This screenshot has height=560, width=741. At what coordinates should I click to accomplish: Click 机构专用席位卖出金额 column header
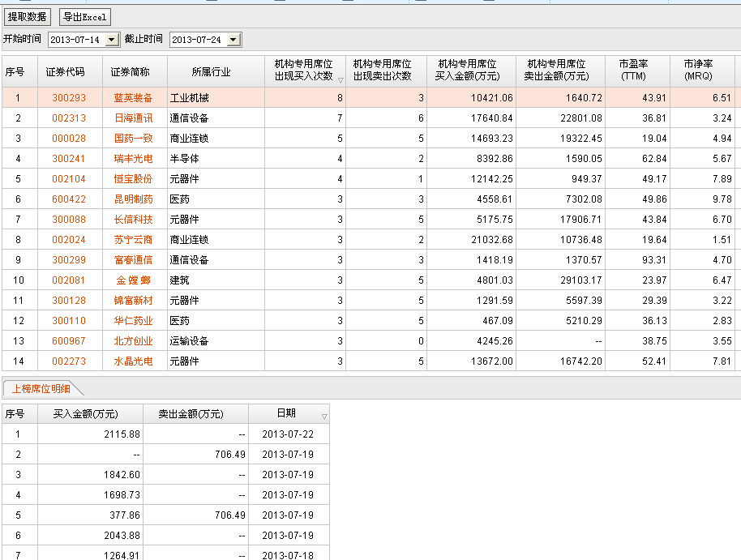pos(559,71)
